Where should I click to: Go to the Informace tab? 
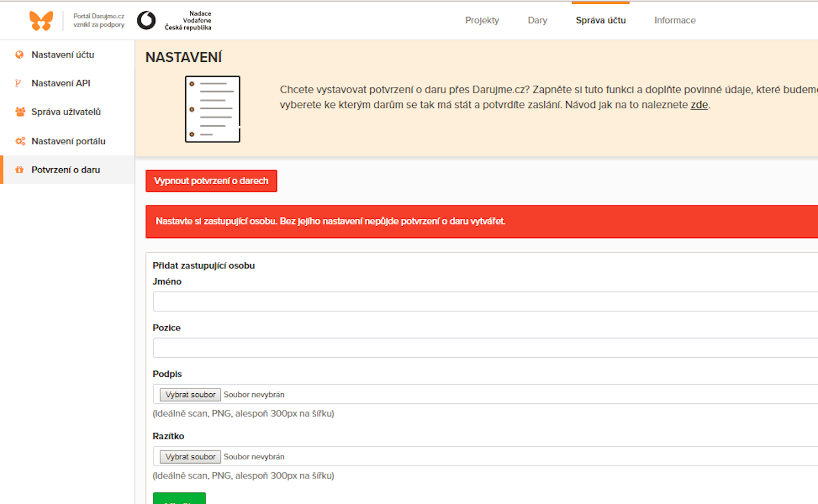(675, 20)
